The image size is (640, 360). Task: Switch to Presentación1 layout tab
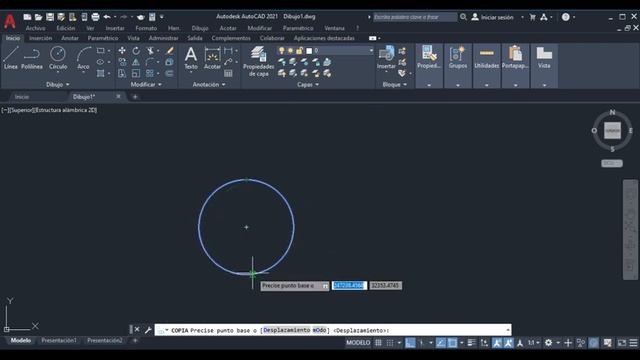(59, 340)
